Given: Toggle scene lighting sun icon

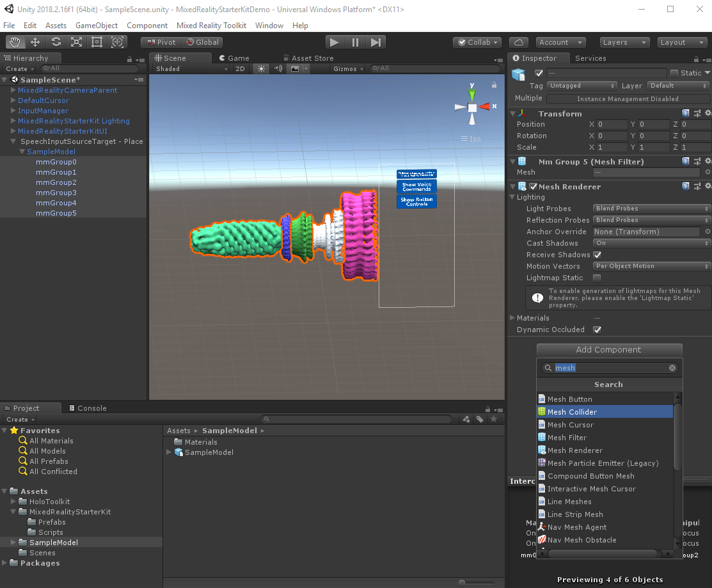Looking at the screenshot, I should pos(260,68).
